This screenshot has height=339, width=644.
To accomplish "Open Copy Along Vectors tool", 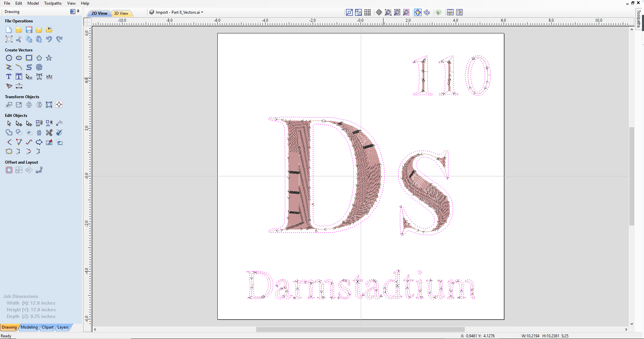I will coord(39,170).
